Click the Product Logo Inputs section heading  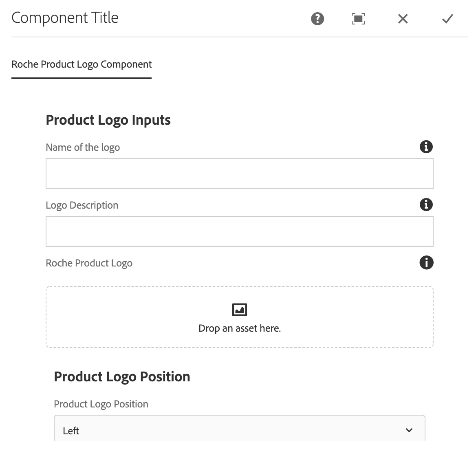click(x=108, y=120)
